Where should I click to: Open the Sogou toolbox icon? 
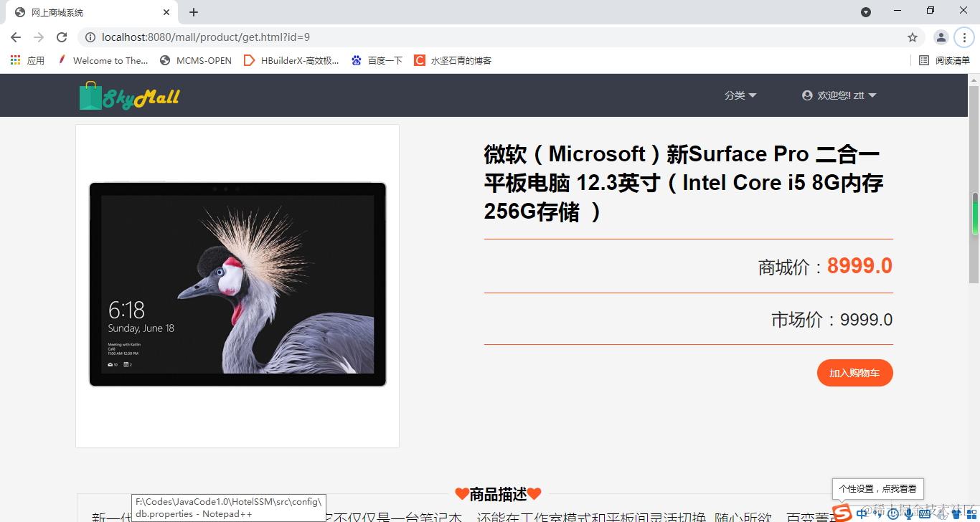click(x=973, y=513)
